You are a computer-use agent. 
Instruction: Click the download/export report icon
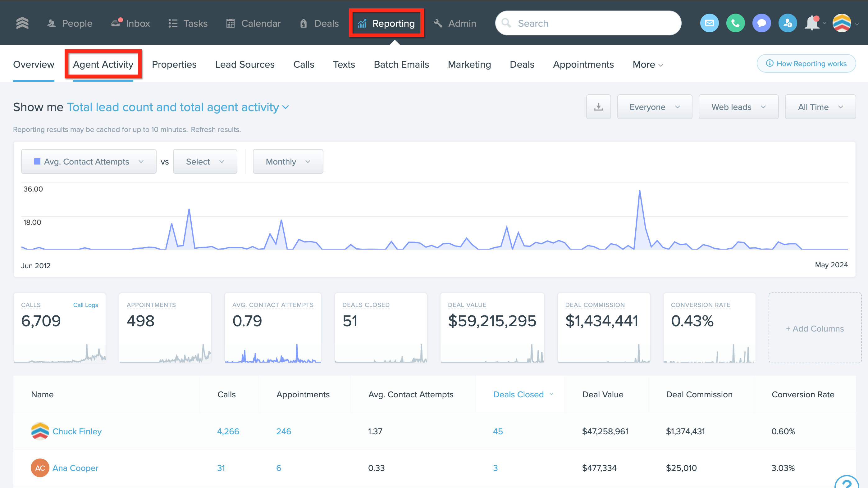[x=598, y=107]
